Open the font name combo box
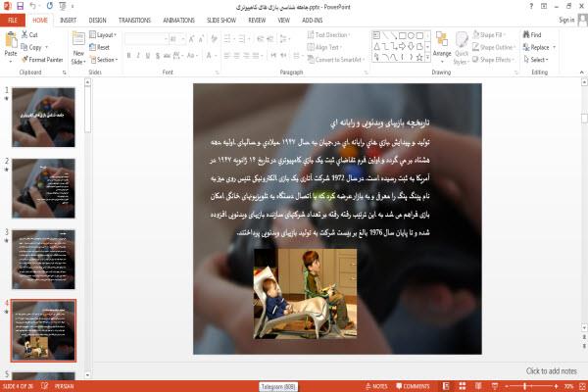Viewport: 588px width, 392px height. point(146,39)
